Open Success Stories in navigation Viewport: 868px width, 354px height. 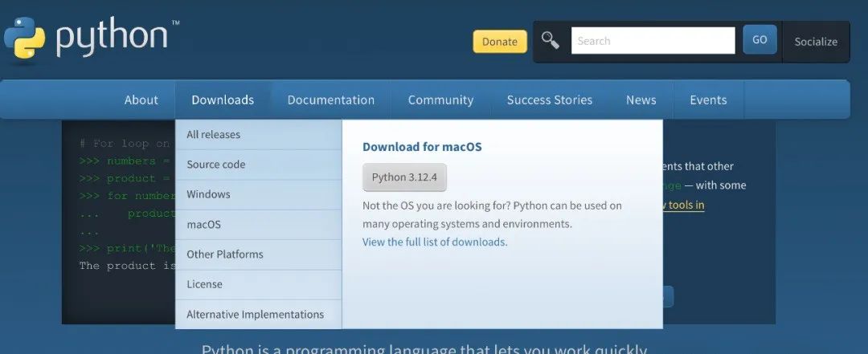550,100
